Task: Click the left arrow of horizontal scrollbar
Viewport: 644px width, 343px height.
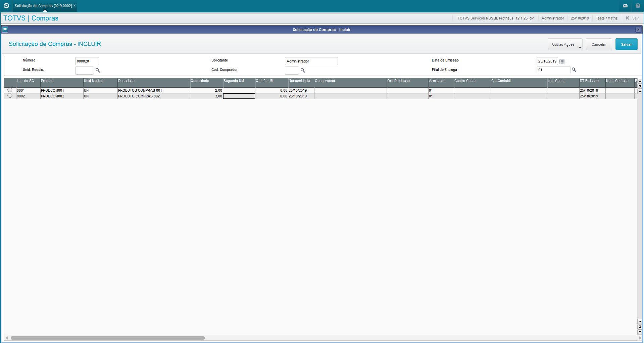Action: pyautogui.click(x=7, y=338)
